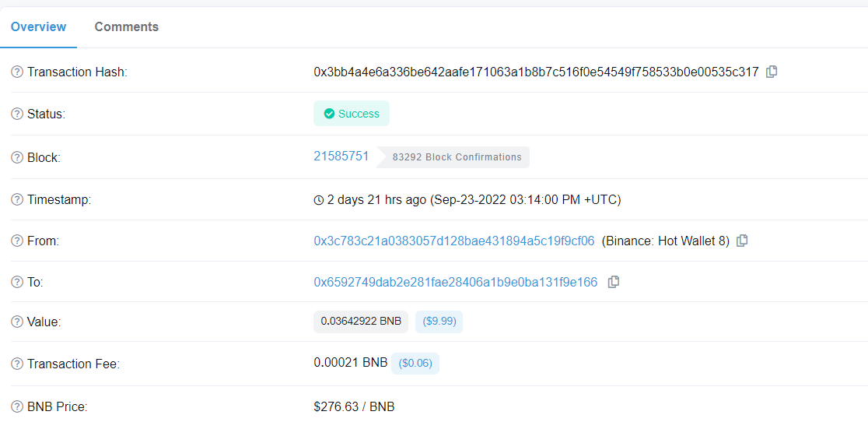Copy the transaction hash to clipboard
The width and height of the screenshot is (868, 422).
coord(772,72)
